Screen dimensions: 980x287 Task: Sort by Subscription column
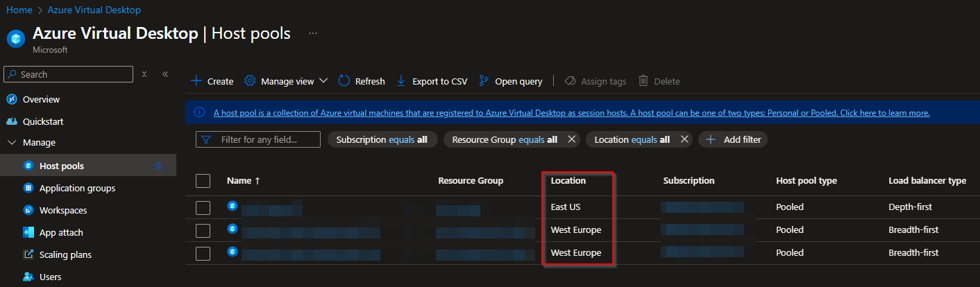pos(688,180)
